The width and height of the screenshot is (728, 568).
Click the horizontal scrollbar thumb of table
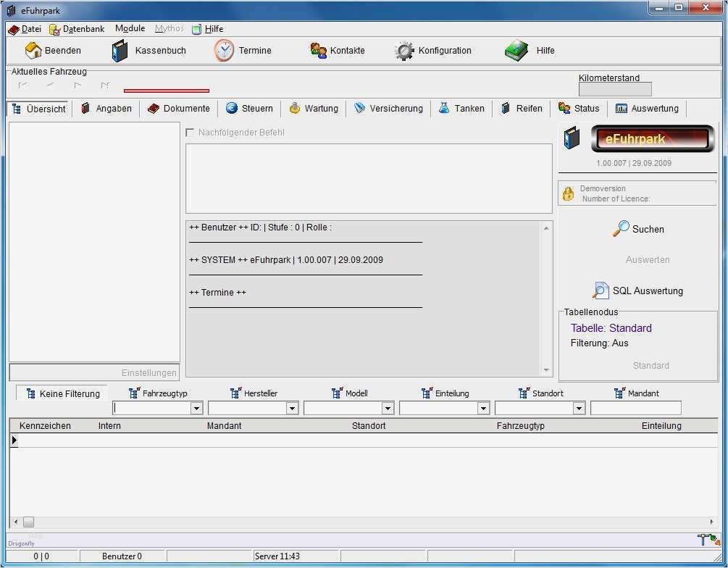(29, 522)
